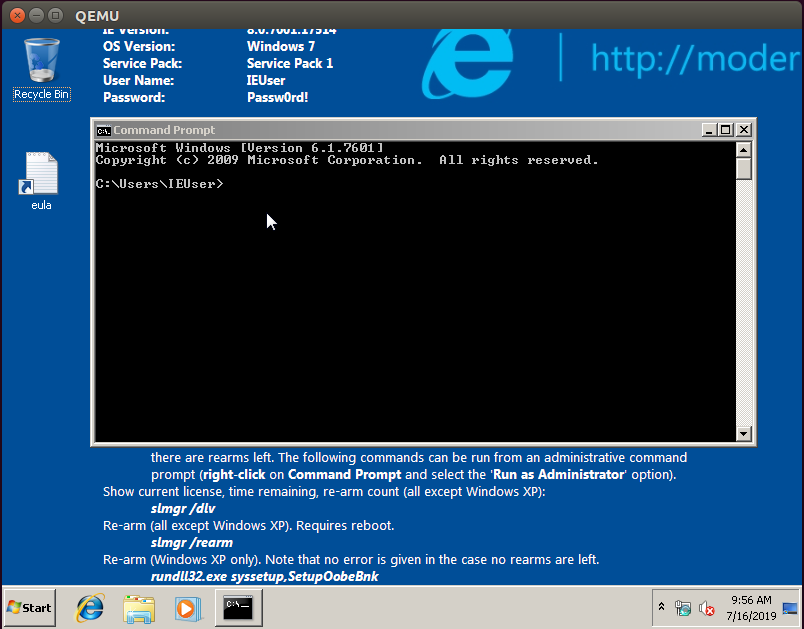Click the C:\Users\IEUser> prompt line
The image size is (804, 629).
tap(159, 184)
